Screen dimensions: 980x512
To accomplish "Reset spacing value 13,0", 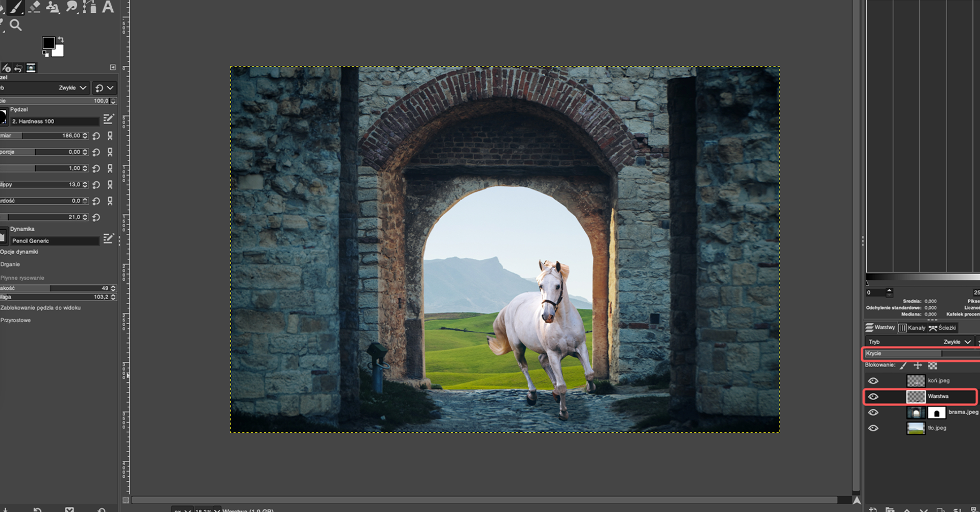I will [x=96, y=185].
